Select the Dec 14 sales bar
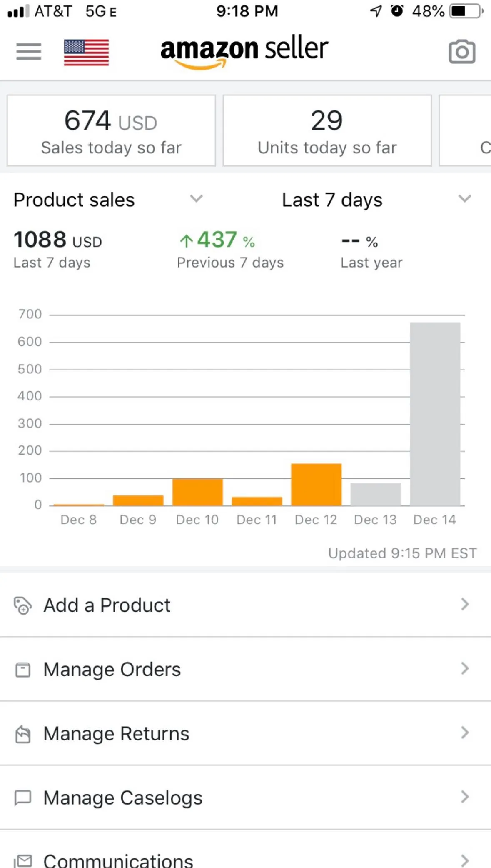491x868 pixels. (x=435, y=414)
